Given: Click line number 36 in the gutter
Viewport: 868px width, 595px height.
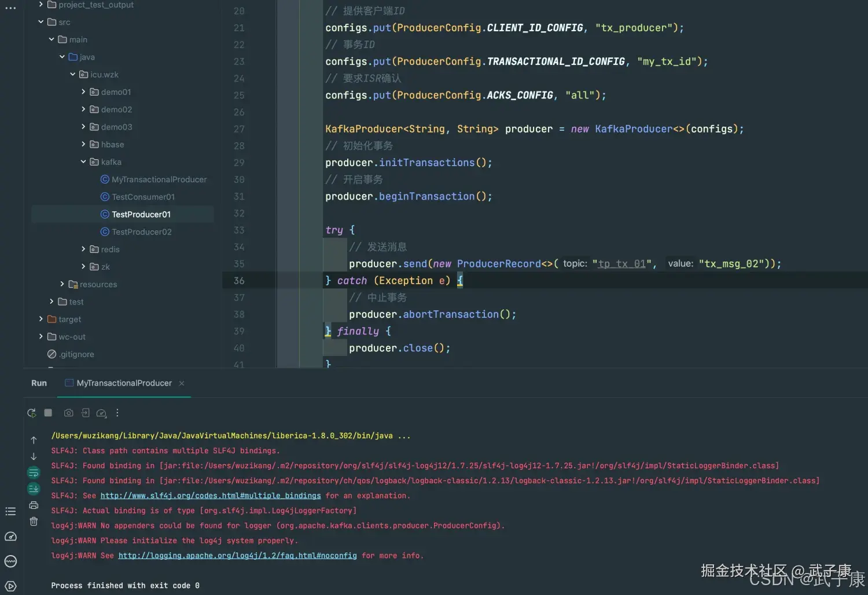Looking at the screenshot, I should 239,281.
